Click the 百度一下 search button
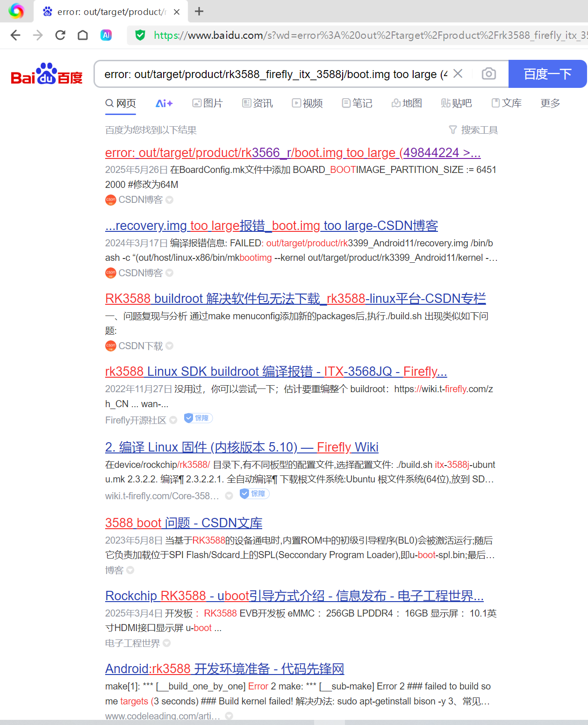588x725 pixels. pyautogui.click(x=547, y=74)
